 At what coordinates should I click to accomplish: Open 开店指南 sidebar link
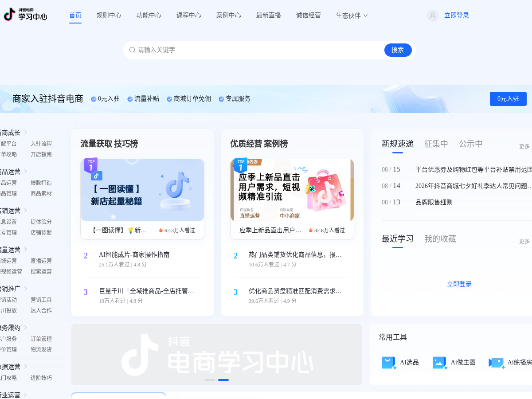tap(41, 155)
